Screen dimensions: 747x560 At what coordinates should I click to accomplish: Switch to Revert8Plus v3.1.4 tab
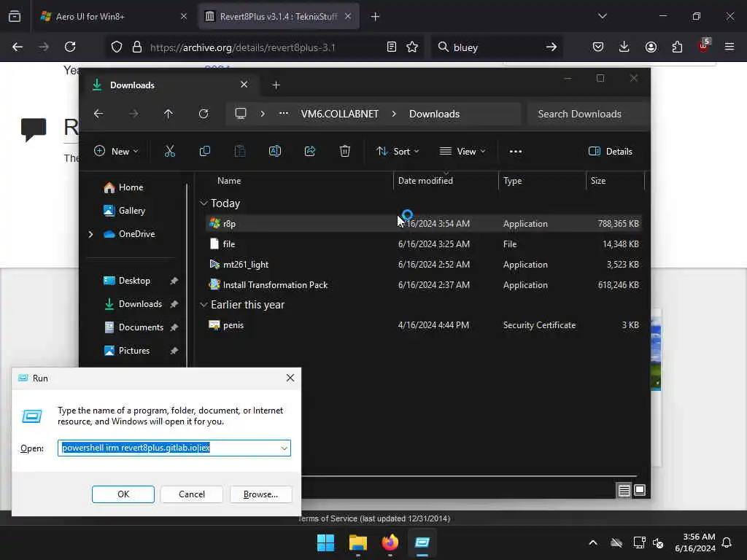[279, 17]
